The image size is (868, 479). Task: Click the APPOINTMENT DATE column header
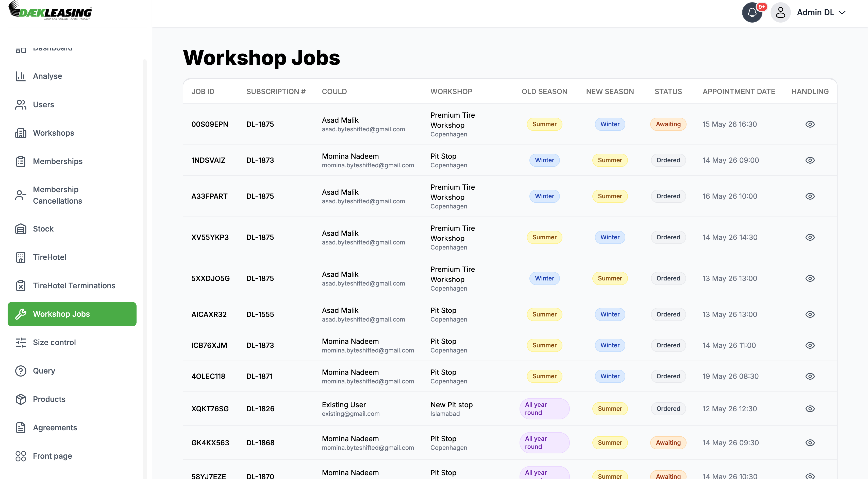739,92
